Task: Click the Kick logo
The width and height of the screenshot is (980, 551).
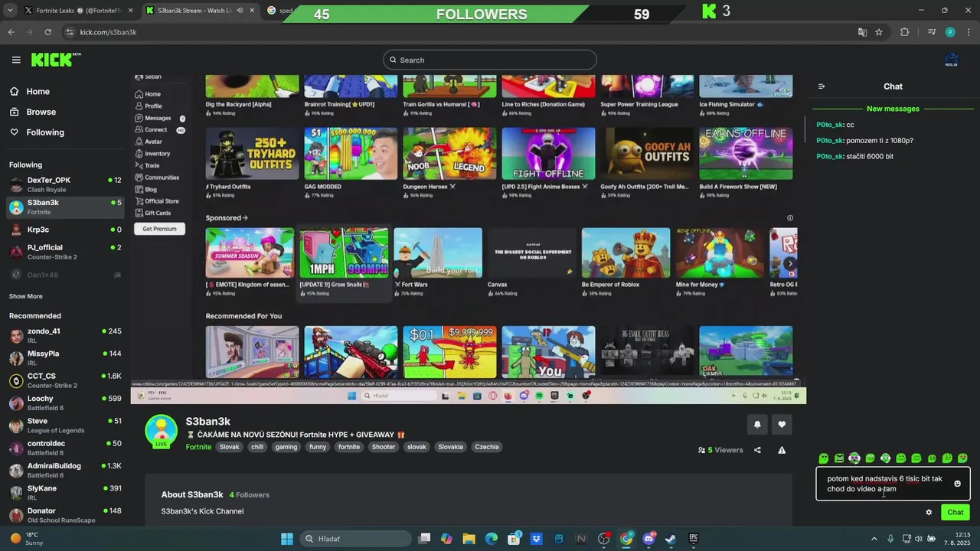Action: click(x=55, y=59)
